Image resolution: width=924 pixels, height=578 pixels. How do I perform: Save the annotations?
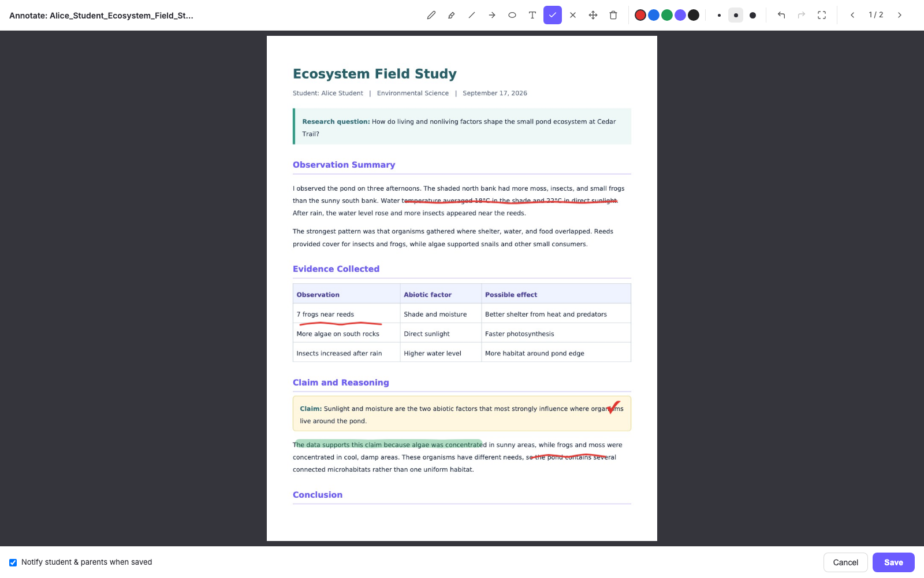893,562
